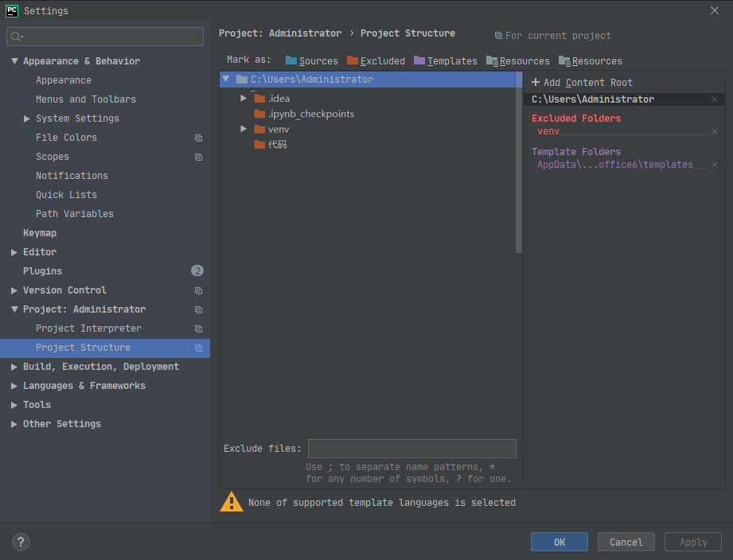Screen dimensions: 733x560
Task: Click the plus icon for Add Content Root
Action: (536, 82)
